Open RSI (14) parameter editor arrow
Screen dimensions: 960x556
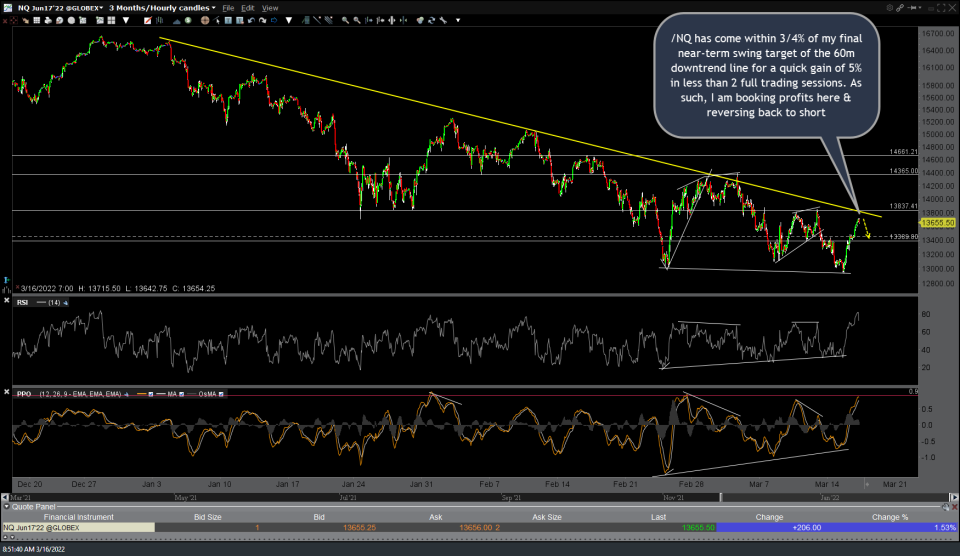pos(66,302)
